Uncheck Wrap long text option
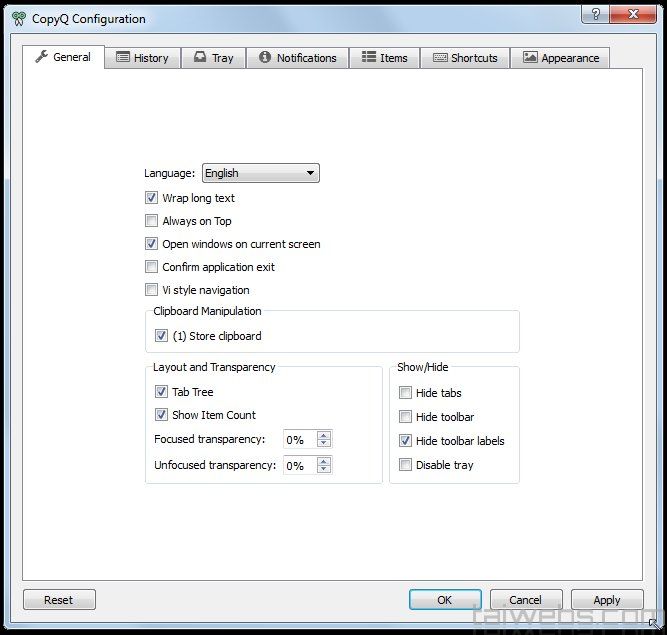Screen dimensions: 667x635 (152, 198)
